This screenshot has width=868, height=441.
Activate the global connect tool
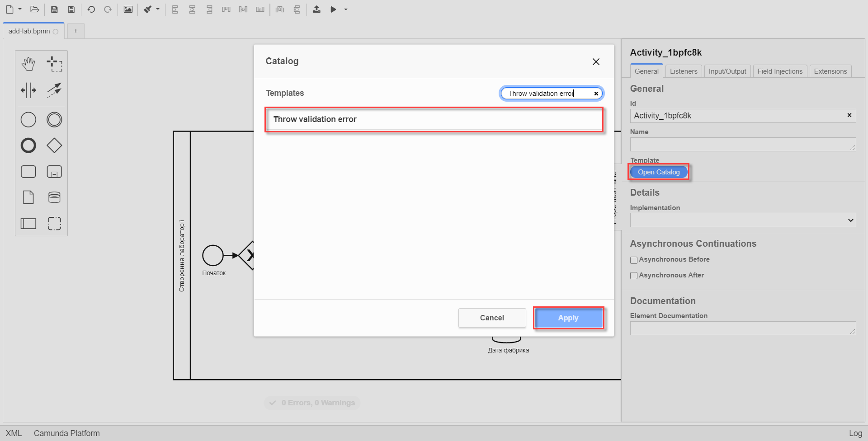pyautogui.click(x=54, y=90)
